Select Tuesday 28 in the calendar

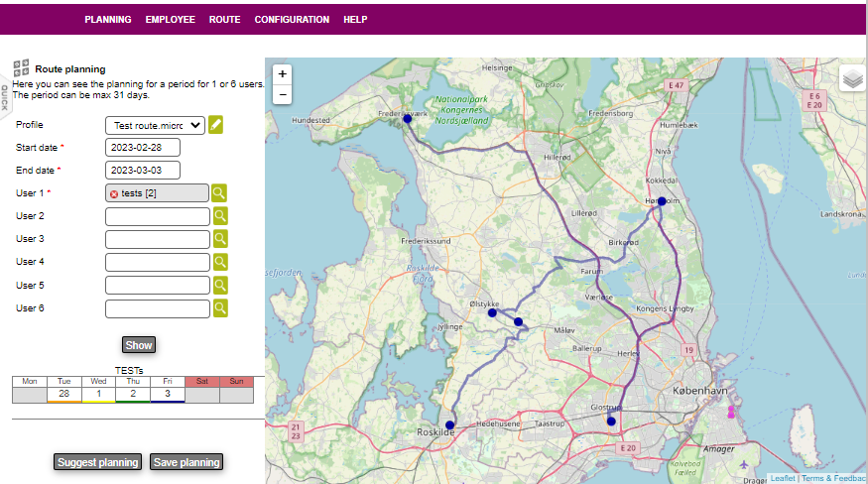click(x=63, y=395)
